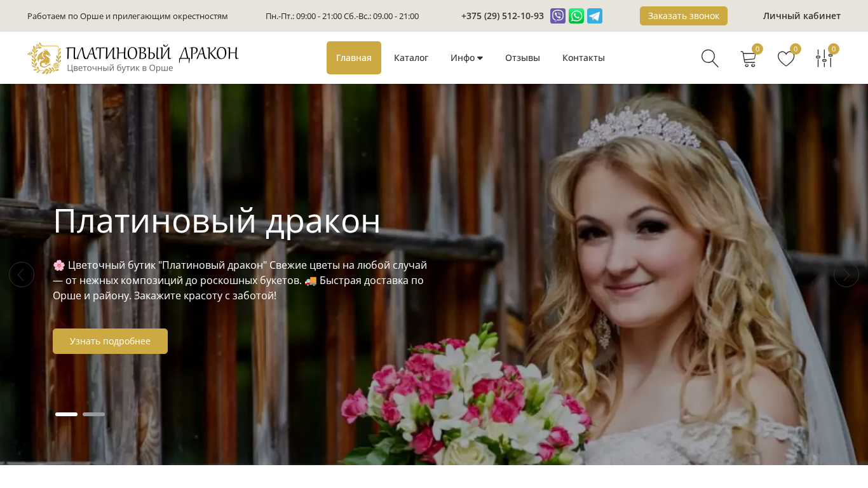
Task: Open the comparison sliders icon
Action: point(824,58)
